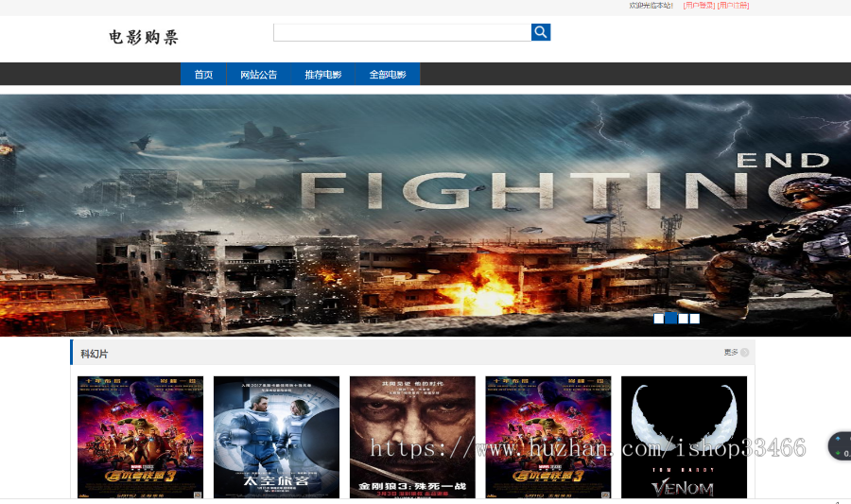Select the first carousel slide indicator
This screenshot has width=851, height=504.
pyautogui.click(x=658, y=319)
